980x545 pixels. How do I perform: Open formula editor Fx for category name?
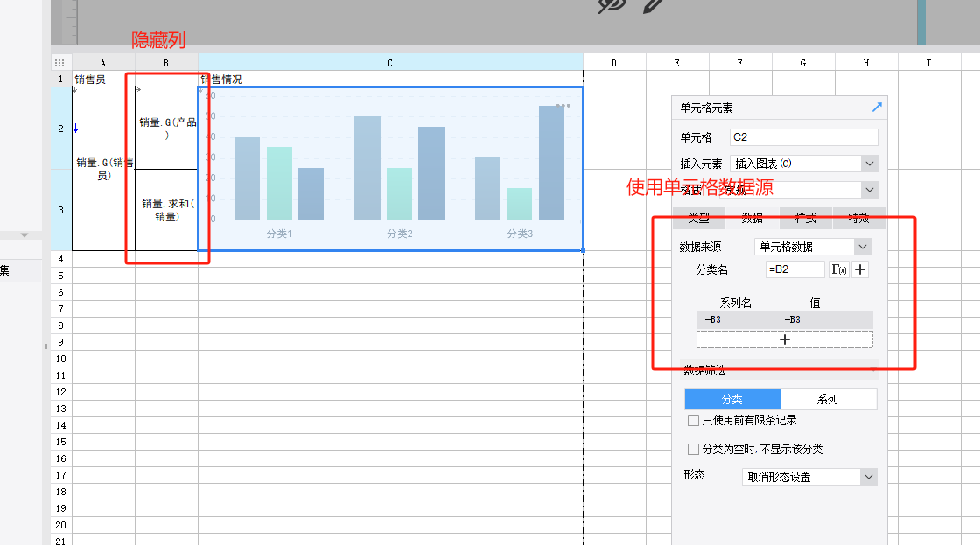[839, 269]
